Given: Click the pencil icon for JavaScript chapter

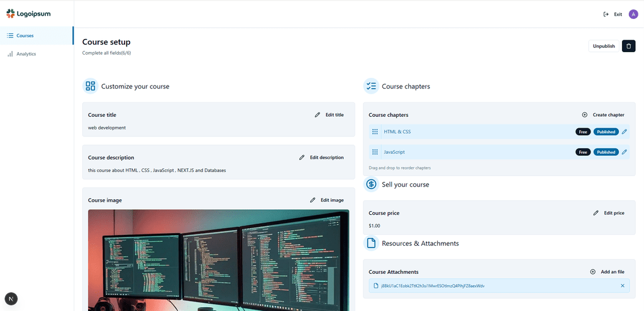Looking at the screenshot, I should coord(625,152).
